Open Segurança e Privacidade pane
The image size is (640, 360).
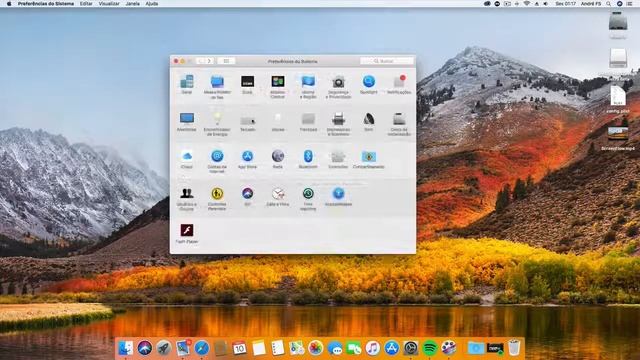point(338,87)
